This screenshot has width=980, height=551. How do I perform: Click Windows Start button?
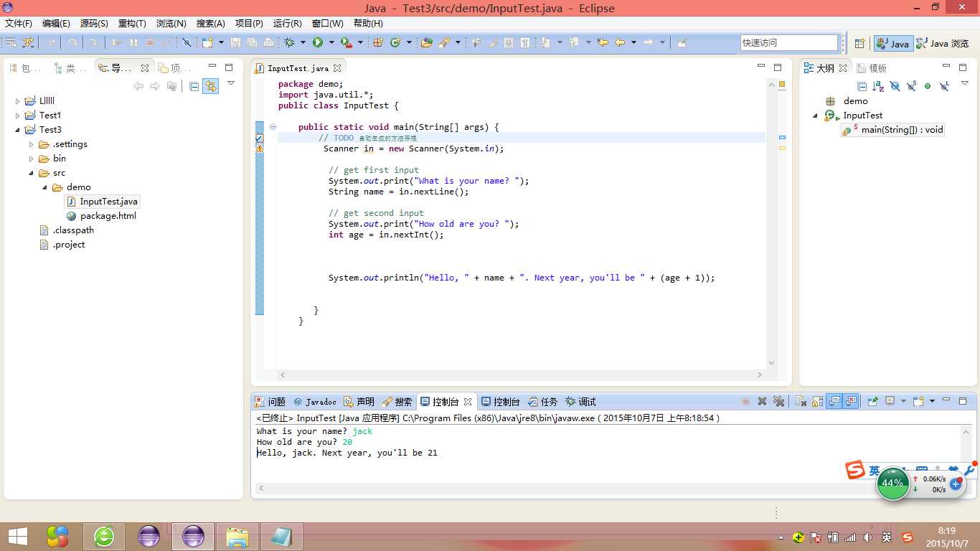(x=17, y=536)
